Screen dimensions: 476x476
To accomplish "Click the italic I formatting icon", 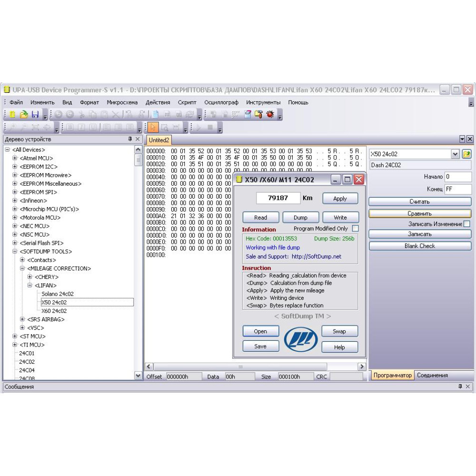I will pos(81,128).
